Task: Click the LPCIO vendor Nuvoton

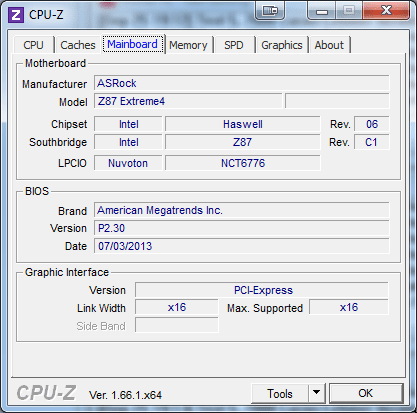Action: tap(128, 163)
